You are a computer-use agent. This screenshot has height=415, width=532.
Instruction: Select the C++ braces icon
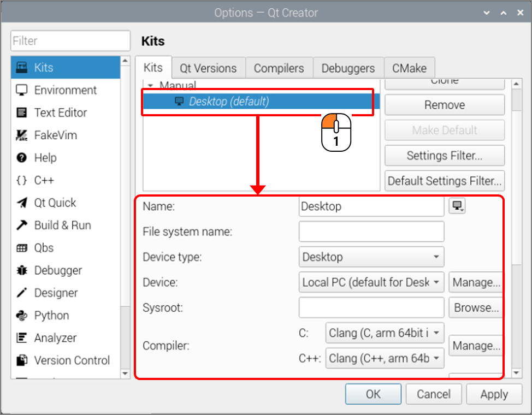point(22,180)
